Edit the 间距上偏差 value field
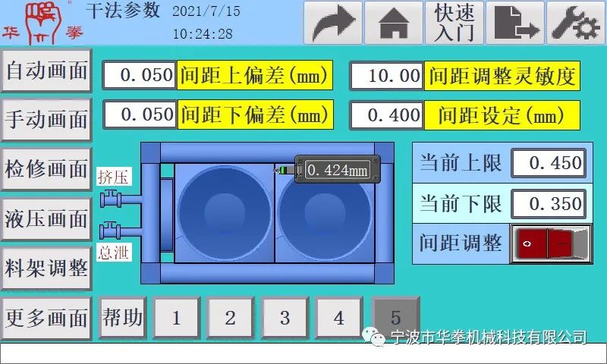 click(x=140, y=75)
